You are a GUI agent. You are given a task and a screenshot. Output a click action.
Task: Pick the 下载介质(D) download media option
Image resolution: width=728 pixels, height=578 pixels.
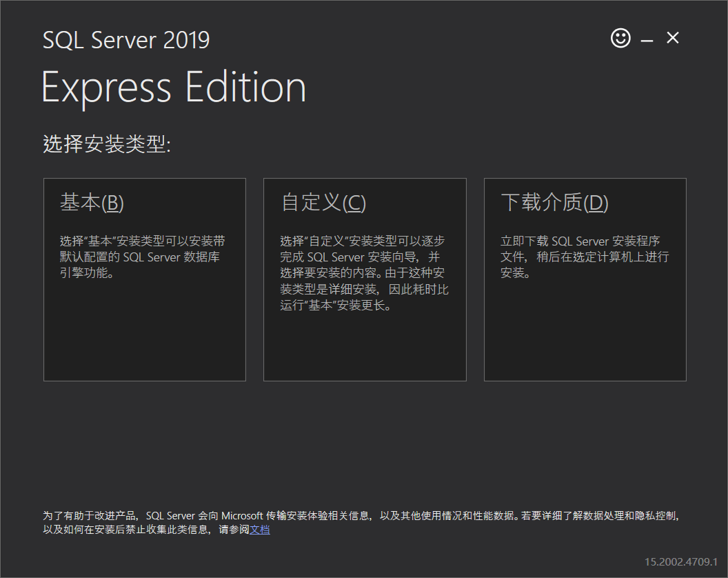pyautogui.click(x=585, y=280)
